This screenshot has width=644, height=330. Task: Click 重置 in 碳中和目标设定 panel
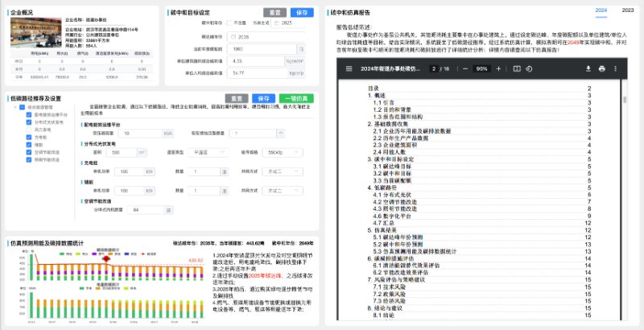tap(275, 13)
